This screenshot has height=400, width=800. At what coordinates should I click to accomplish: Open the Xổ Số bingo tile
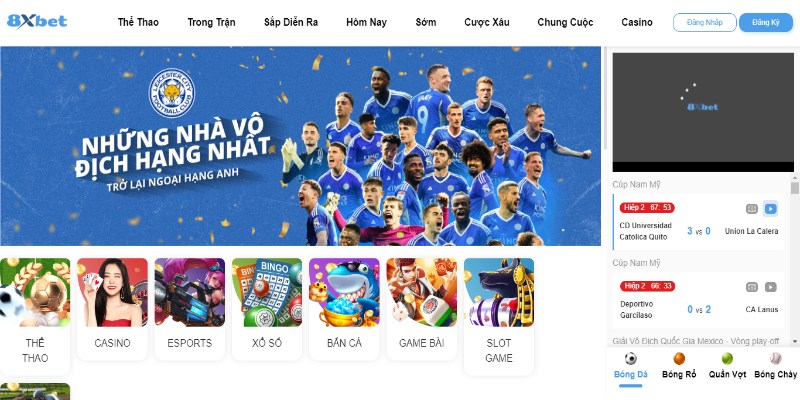267,309
